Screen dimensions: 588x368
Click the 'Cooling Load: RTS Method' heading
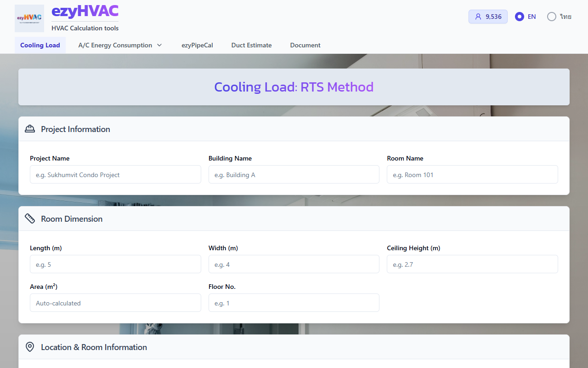[294, 87]
